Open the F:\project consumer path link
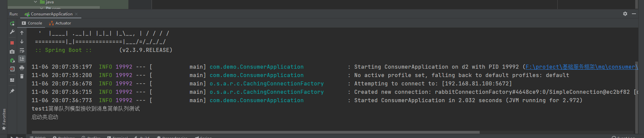 coord(581,67)
